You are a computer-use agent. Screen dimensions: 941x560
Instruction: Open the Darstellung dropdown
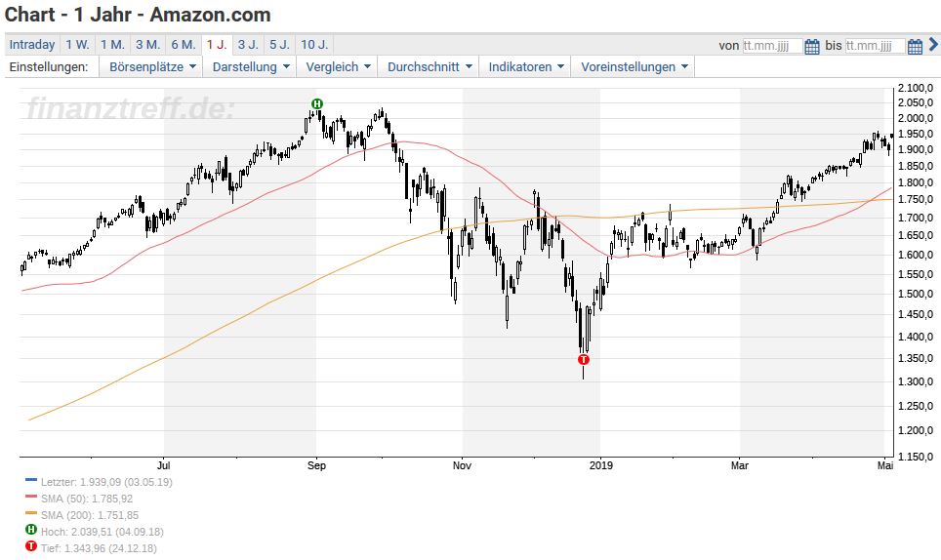(x=251, y=67)
